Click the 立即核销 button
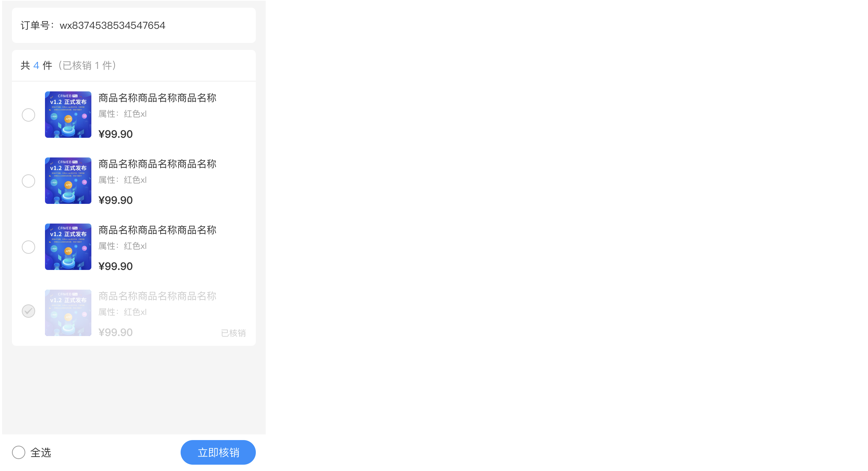868x471 pixels. (218, 452)
